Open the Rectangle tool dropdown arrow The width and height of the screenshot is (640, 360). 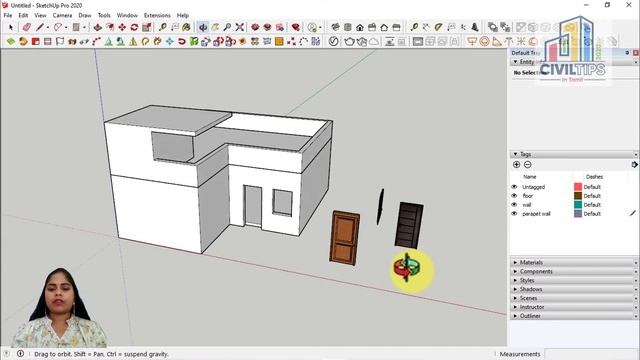pyautogui.click(x=84, y=28)
